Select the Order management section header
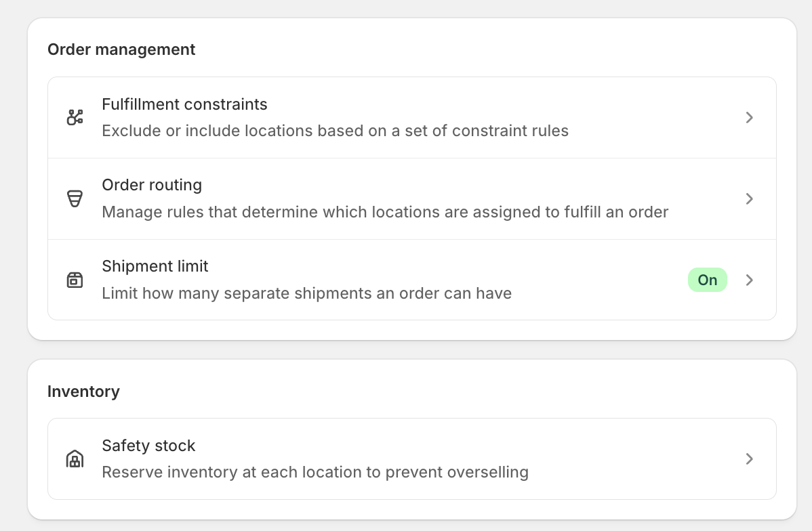The image size is (812, 531). click(x=121, y=49)
